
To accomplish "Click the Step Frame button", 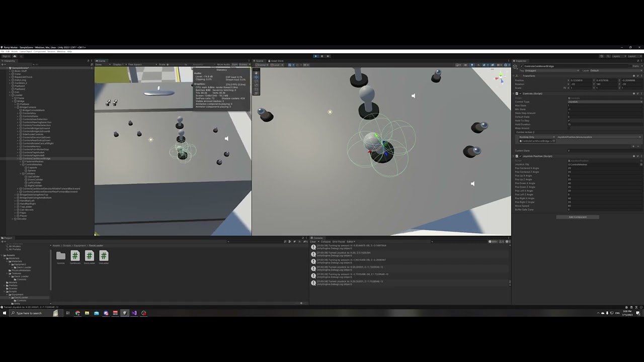I will pos(328,56).
